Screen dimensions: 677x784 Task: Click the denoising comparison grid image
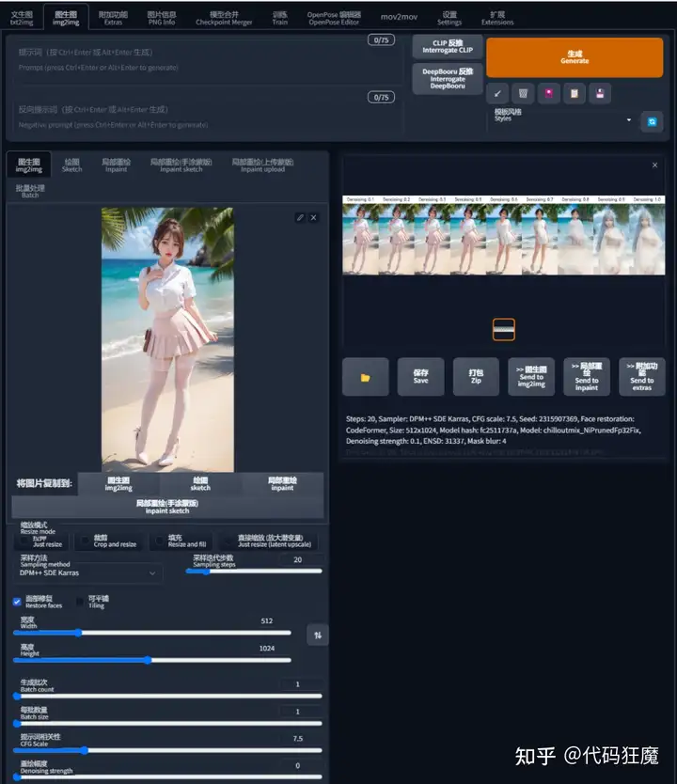[x=503, y=235]
